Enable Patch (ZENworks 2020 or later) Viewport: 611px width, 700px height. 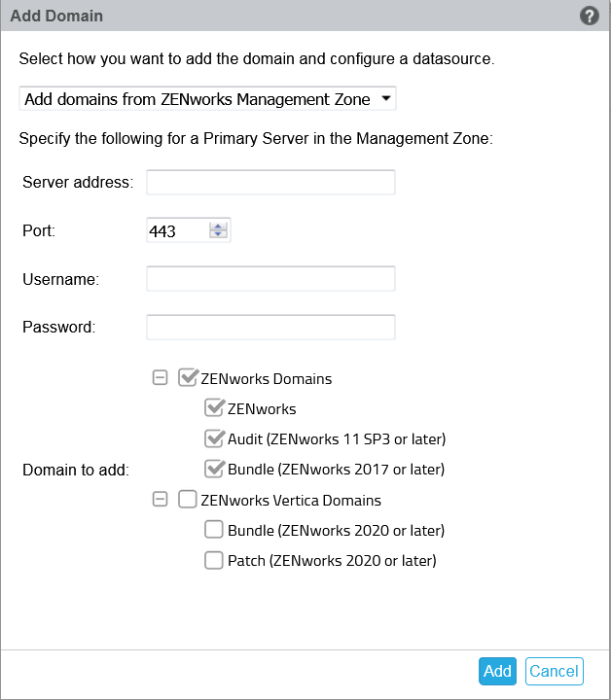tap(214, 560)
